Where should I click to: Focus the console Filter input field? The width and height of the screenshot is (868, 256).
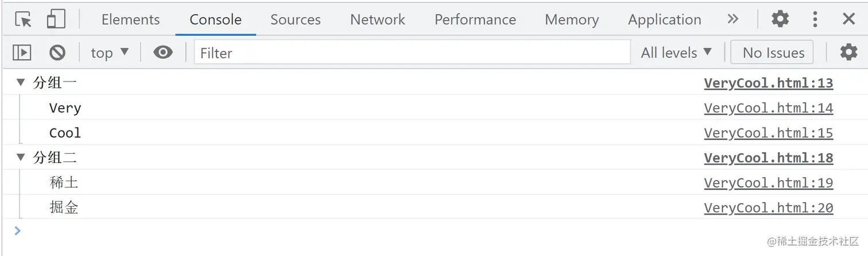pos(412,53)
